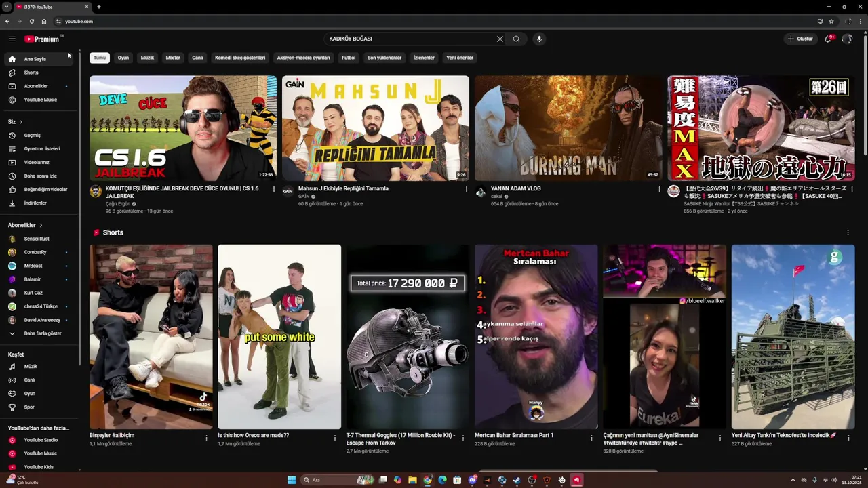Click the Oluştur create button
Image resolution: width=868 pixels, height=488 pixels.
click(800, 39)
